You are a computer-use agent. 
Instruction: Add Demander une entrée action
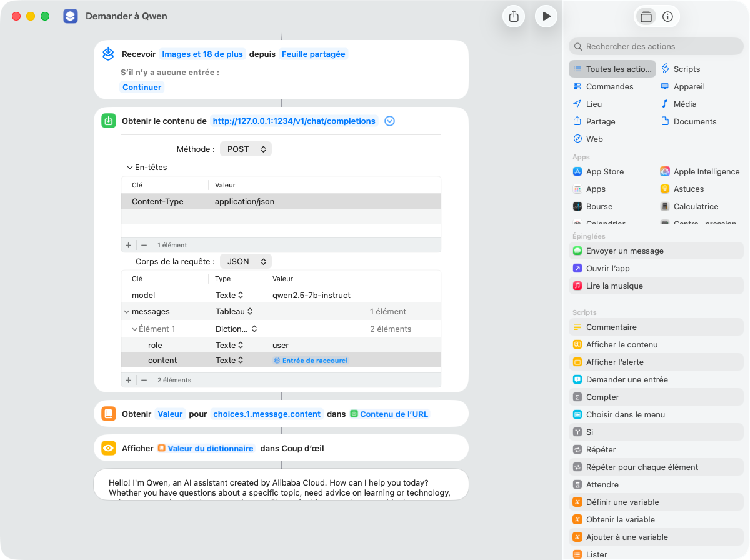click(x=656, y=379)
